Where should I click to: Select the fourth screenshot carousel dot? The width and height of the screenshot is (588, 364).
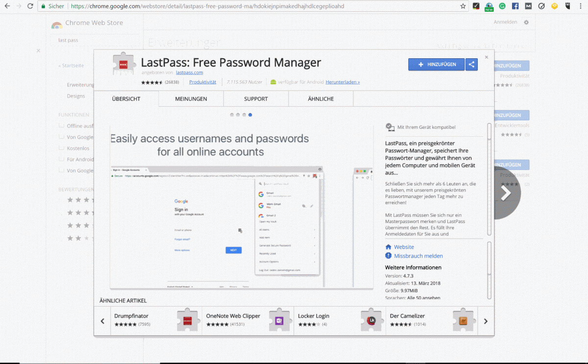[250, 115]
